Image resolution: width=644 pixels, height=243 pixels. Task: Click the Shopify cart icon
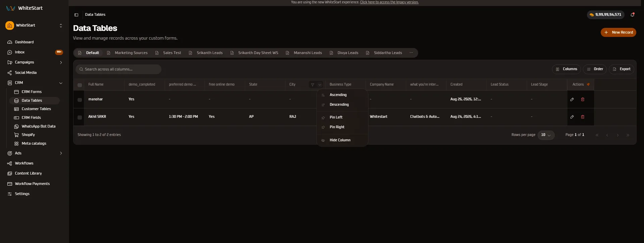[16, 135]
